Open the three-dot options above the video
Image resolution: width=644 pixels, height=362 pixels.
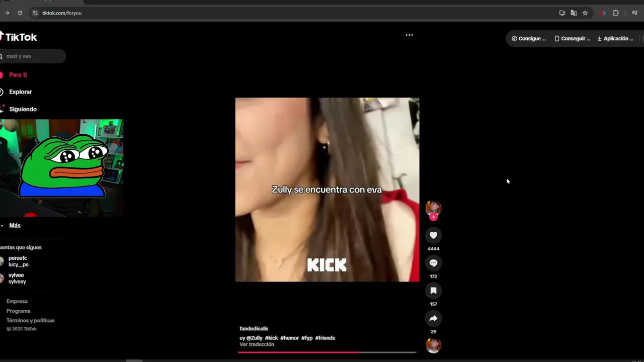409,35
